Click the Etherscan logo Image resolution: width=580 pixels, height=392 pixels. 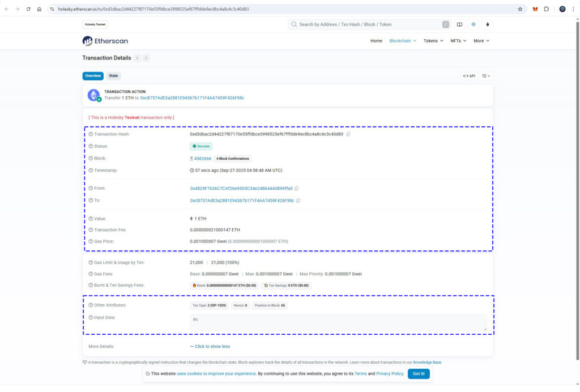click(x=105, y=41)
